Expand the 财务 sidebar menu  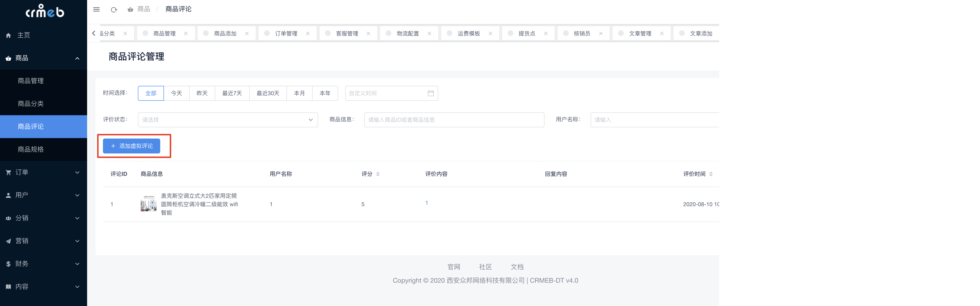tap(43, 264)
